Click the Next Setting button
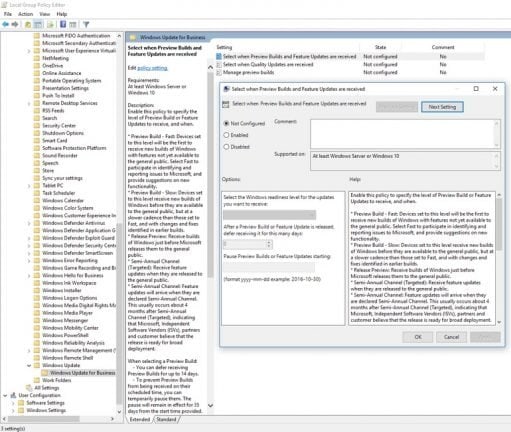 [x=442, y=107]
